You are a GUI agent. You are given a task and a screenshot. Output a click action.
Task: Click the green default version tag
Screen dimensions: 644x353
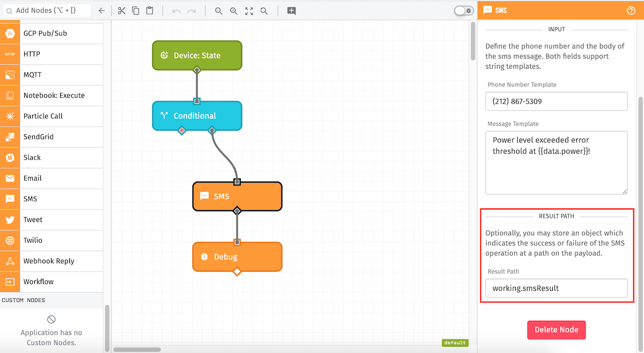tap(455, 343)
